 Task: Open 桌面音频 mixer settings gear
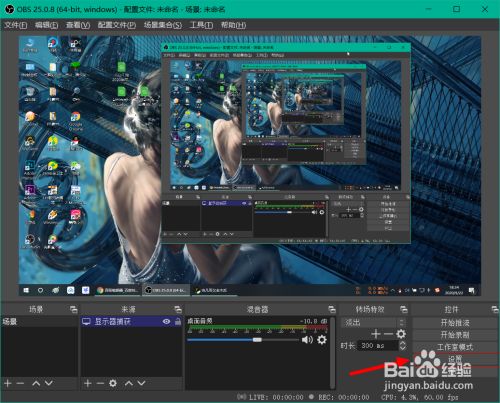pos(322,340)
